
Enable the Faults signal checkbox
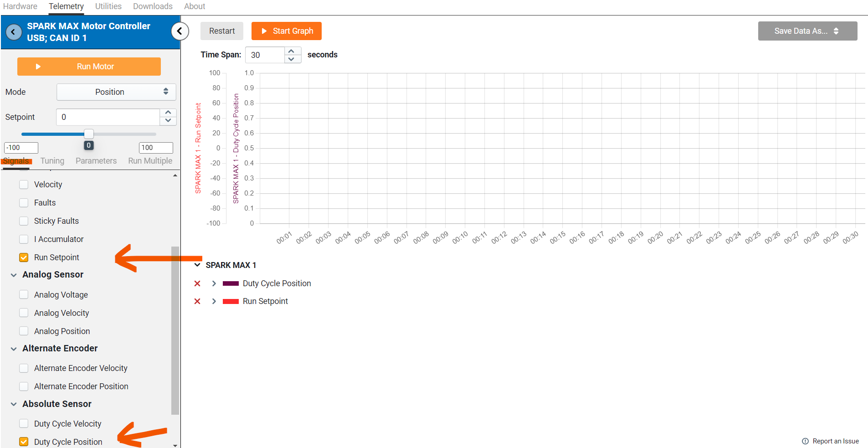point(24,203)
